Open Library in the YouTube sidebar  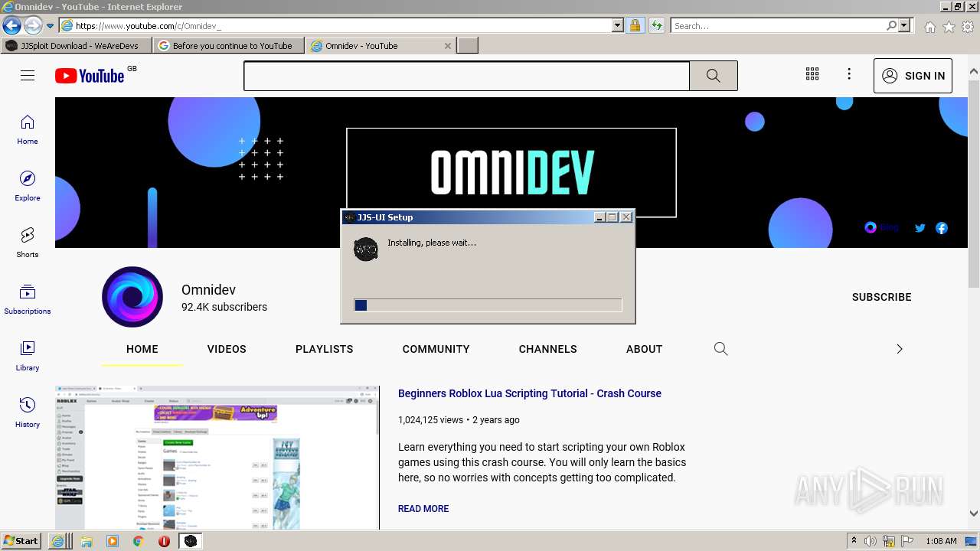click(28, 356)
